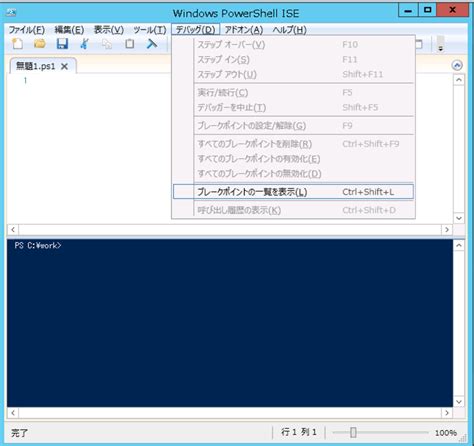This screenshot has width=474, height=446.
Task: Open the ツール(T) menu
Action: tap(150, 30)
